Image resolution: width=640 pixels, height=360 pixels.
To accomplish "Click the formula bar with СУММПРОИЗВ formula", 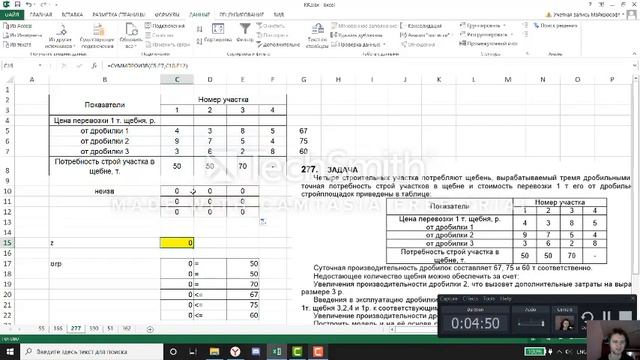I will (367, 66).
